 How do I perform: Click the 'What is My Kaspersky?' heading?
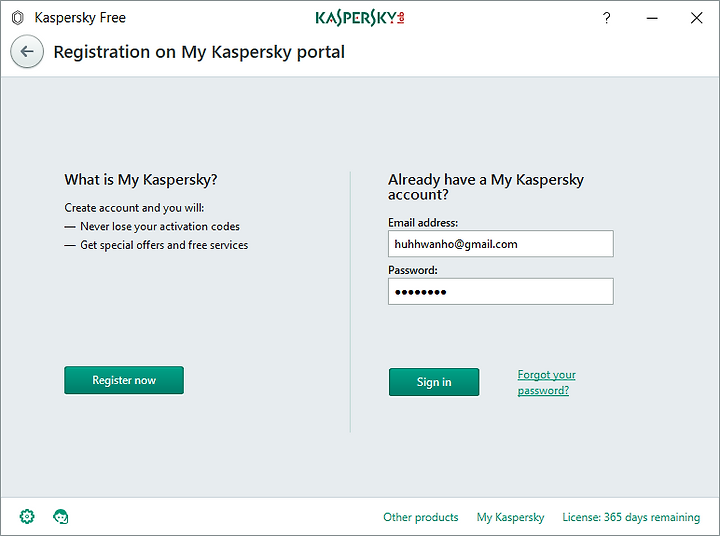[x=141, y=180]
